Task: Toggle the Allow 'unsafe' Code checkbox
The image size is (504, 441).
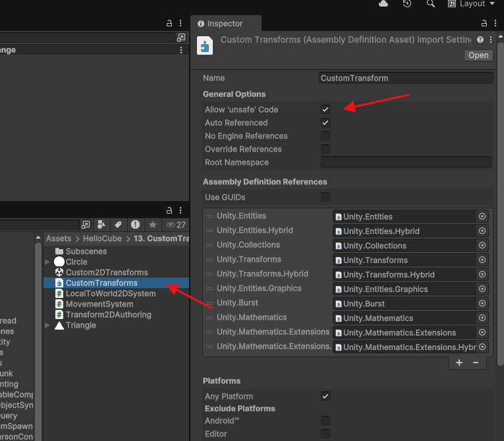Action: [325, 109]
